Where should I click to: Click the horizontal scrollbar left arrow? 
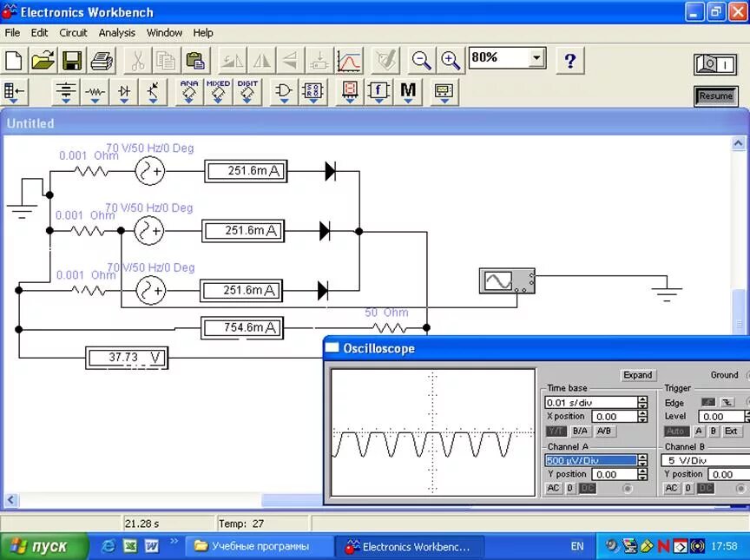click(11, 500)
